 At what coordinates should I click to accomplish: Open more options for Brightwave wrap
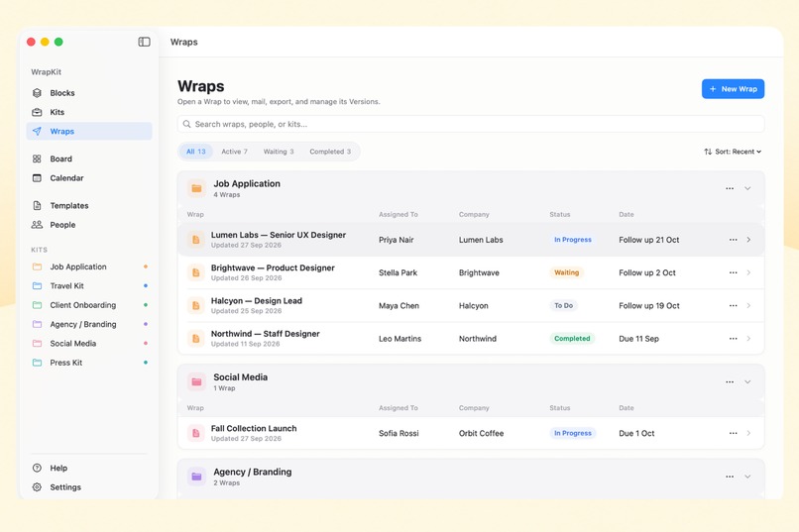(733, 272)
